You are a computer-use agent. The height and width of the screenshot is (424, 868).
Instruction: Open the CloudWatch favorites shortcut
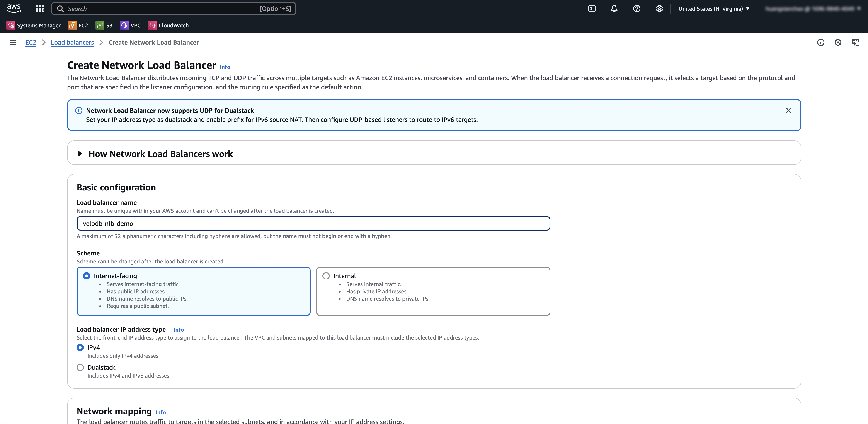[168, 26]
